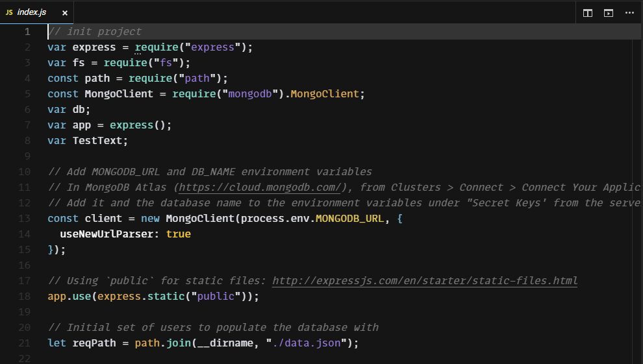
Task: Click __dirname on line 21
Action: [225, 343]
